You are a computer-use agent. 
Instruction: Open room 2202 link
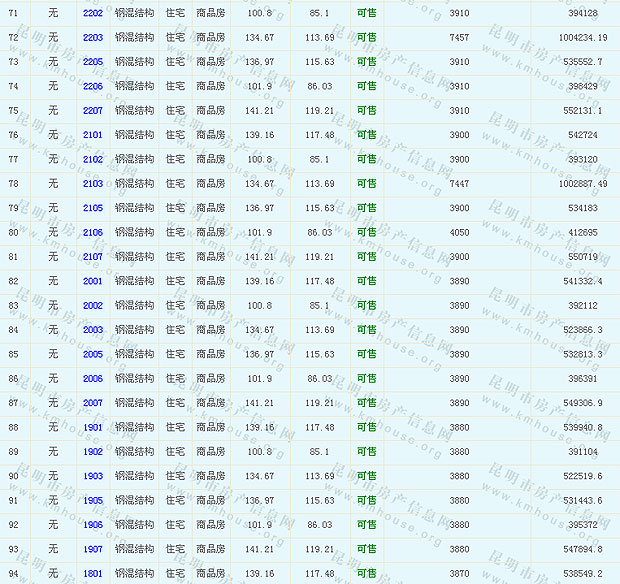(93, 13)
